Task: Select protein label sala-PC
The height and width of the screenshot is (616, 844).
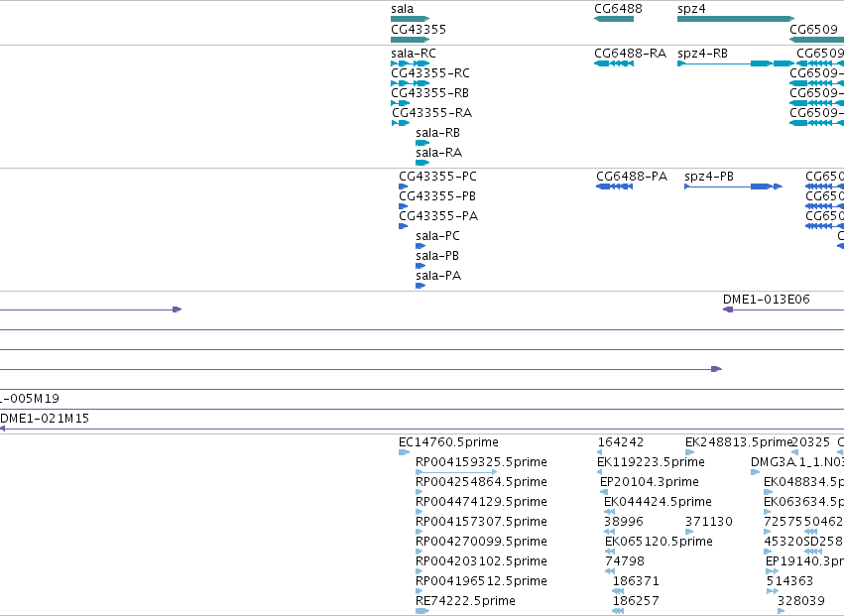Action: [x=437, y=236]
